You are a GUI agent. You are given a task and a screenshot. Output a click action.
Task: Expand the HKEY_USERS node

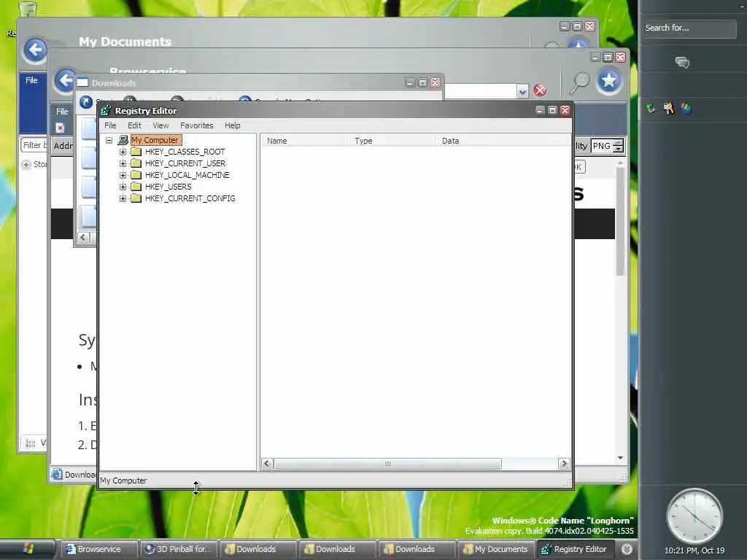(x=123, y=187)
